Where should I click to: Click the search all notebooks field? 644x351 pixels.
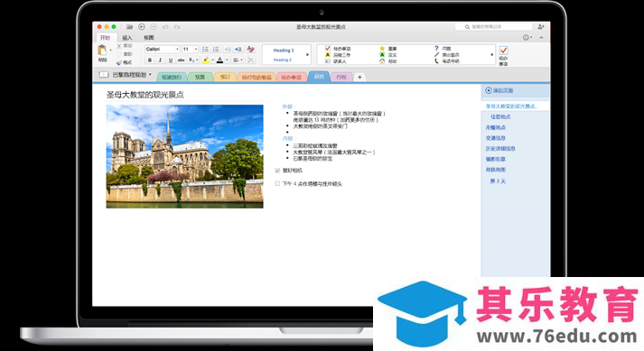494,27
